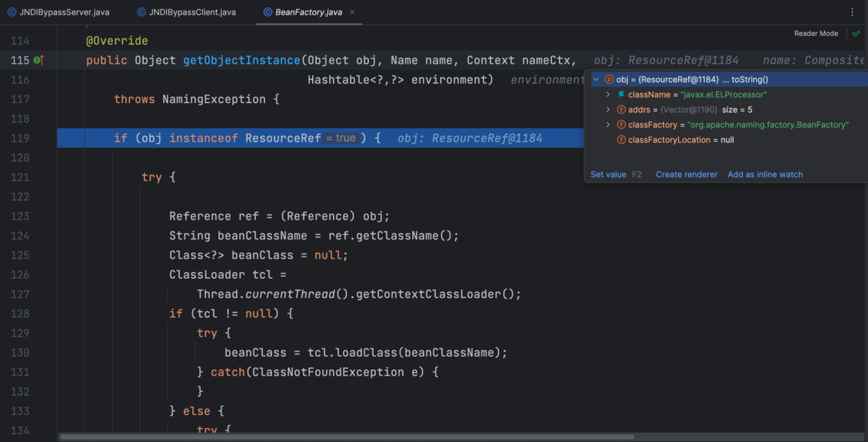868x442 pixels.
Task: Click the override gutter icon on line 115
Action: [x=39, y=60]
